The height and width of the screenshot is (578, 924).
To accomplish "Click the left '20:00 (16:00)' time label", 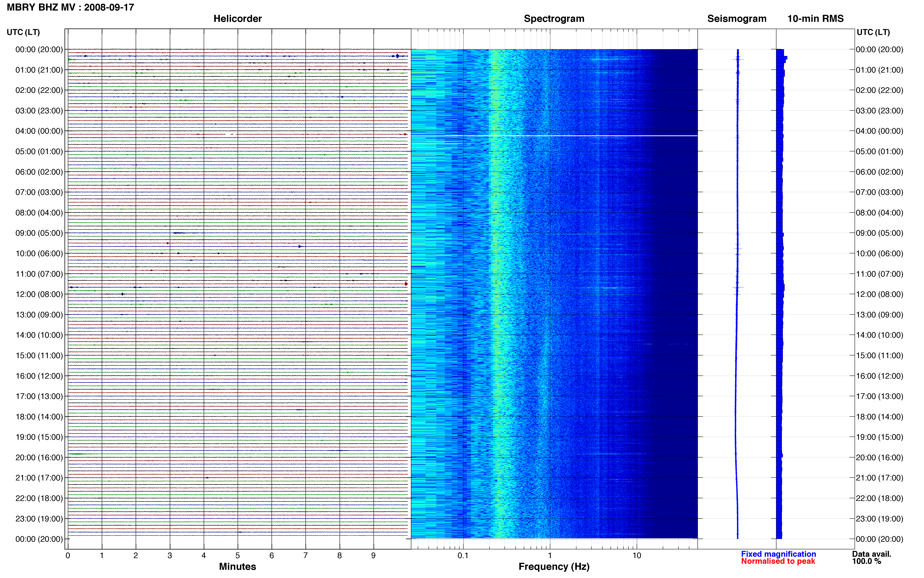I will (x=39, y=458).
